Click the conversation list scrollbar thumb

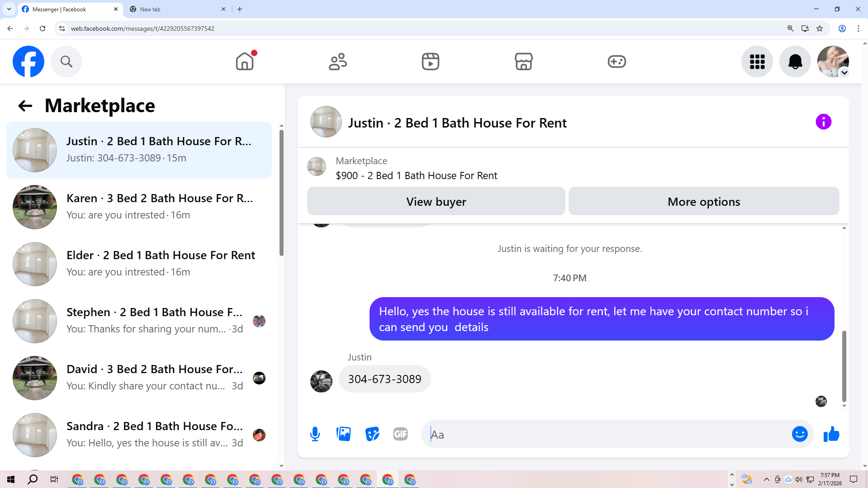pos(281,193)
